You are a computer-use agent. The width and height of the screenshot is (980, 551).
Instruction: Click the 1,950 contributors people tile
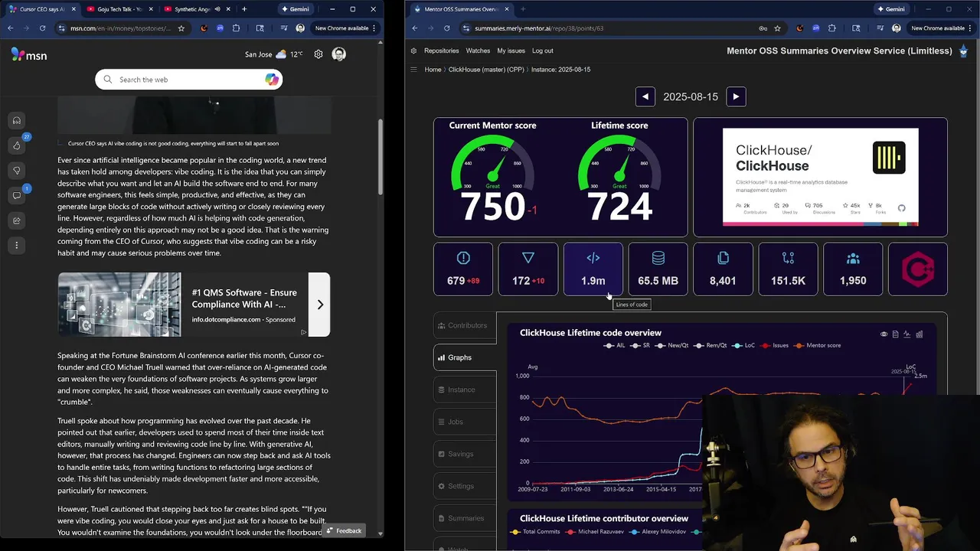(x=853, y=269)
